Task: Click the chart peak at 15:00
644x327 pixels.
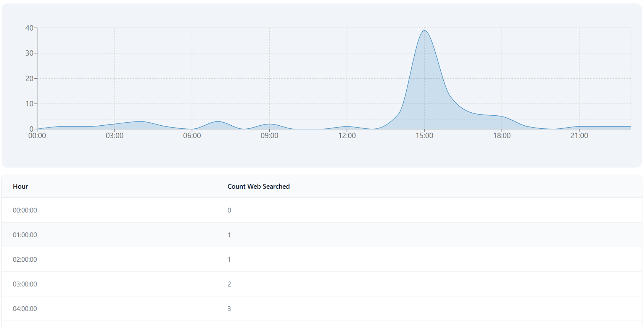Action: pos(424,31)
